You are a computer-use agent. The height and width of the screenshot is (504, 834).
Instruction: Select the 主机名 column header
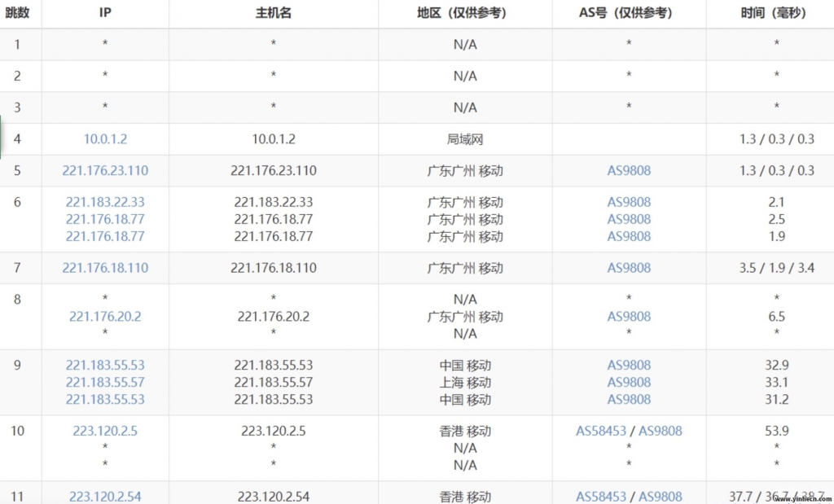pyautogui.click(x=273, y=13)
